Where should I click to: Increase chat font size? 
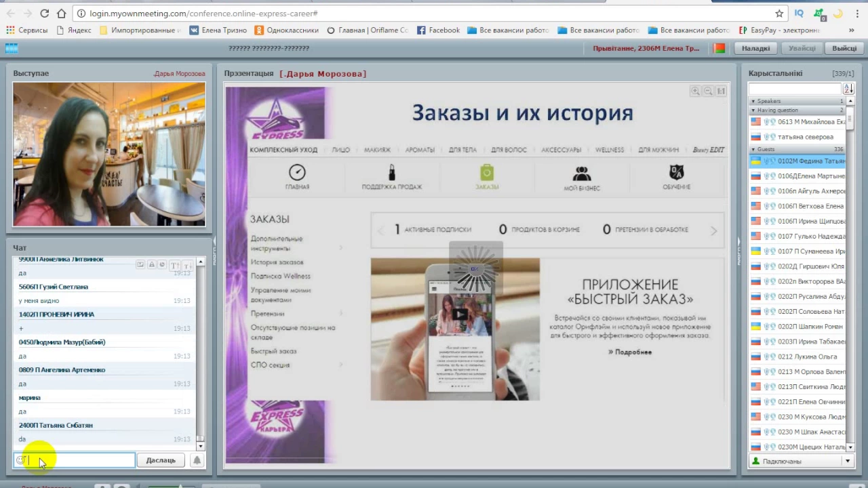(174, 265)
